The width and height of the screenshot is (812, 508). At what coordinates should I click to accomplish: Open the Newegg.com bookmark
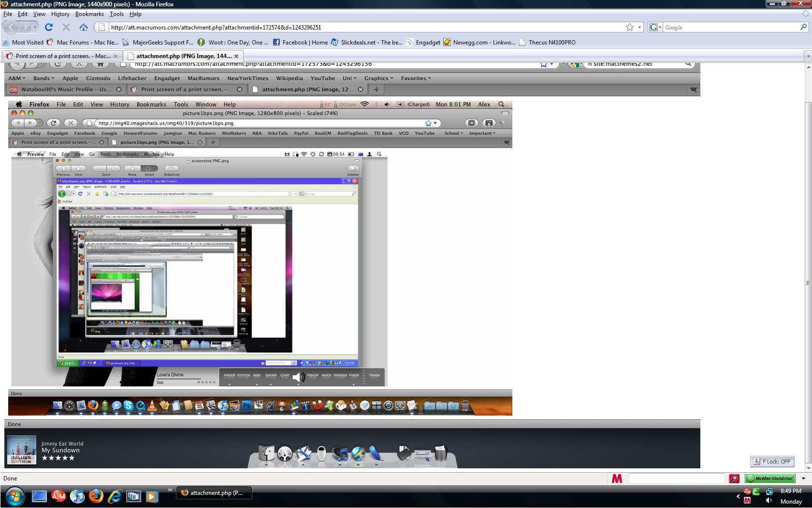point(479,43)
